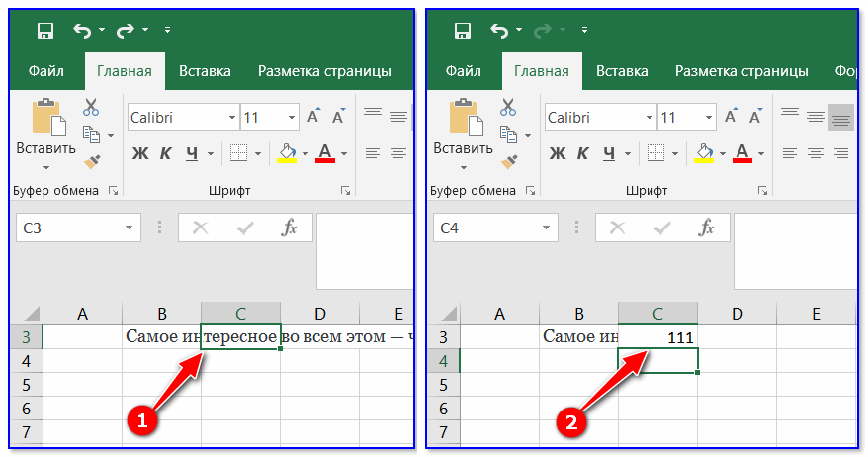Click cell containing 111 in right window

tap(657, 336)
